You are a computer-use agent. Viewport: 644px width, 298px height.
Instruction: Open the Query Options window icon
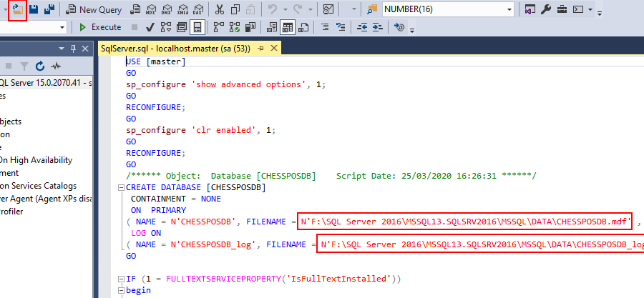point(182,27)
